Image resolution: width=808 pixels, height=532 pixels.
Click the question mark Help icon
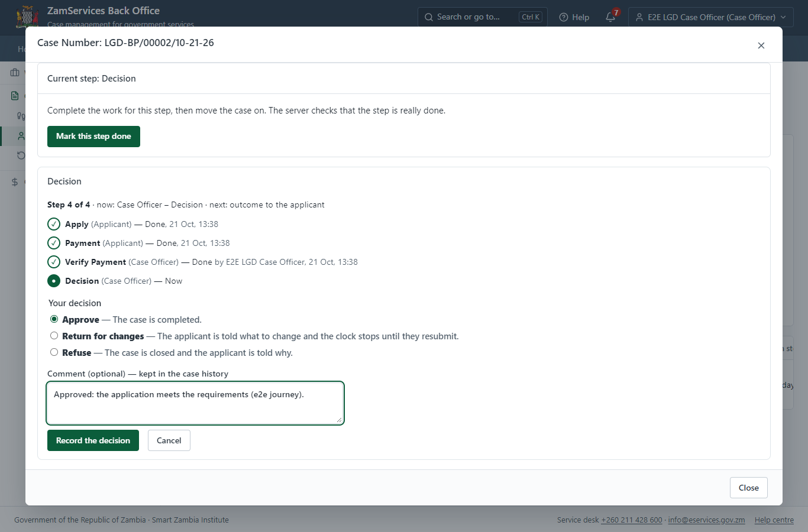(564, 17)
